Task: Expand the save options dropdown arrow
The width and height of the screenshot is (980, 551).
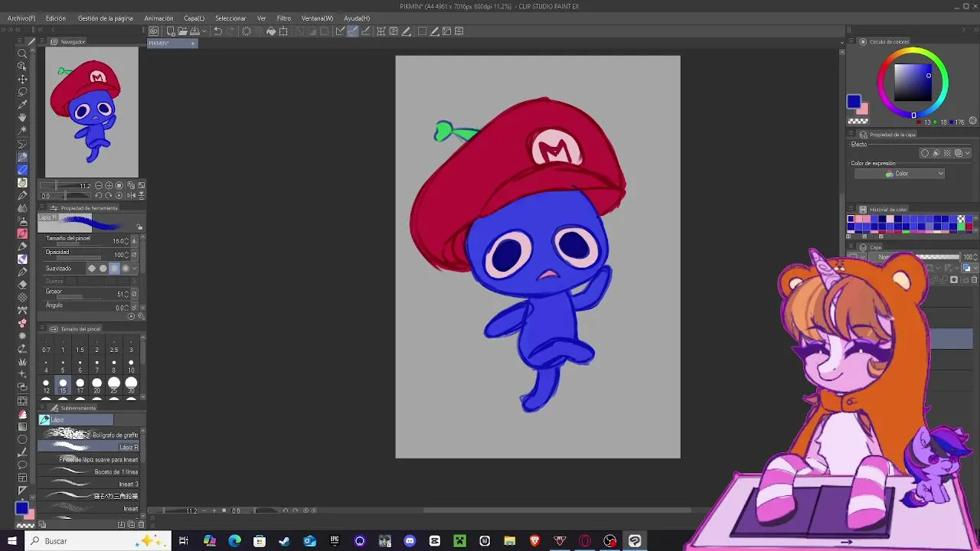Action: tap(203, 31)
